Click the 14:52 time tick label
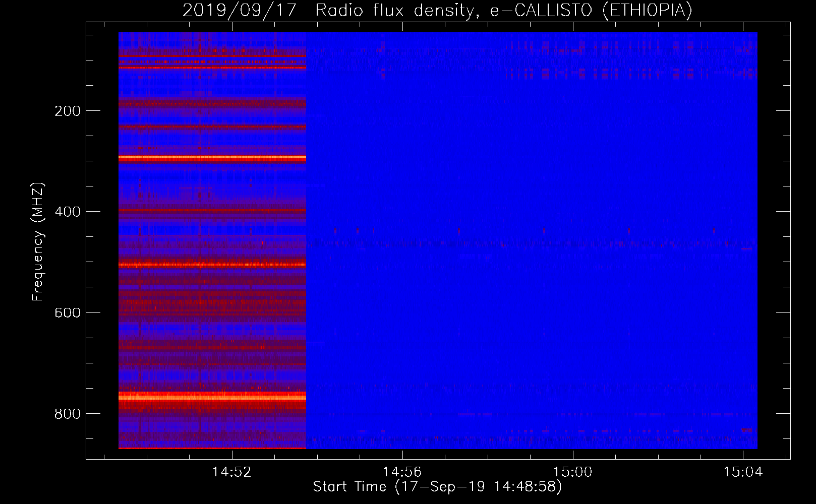Image resolution: width=816 pixels, height=504 pixels. click(232, 472)
